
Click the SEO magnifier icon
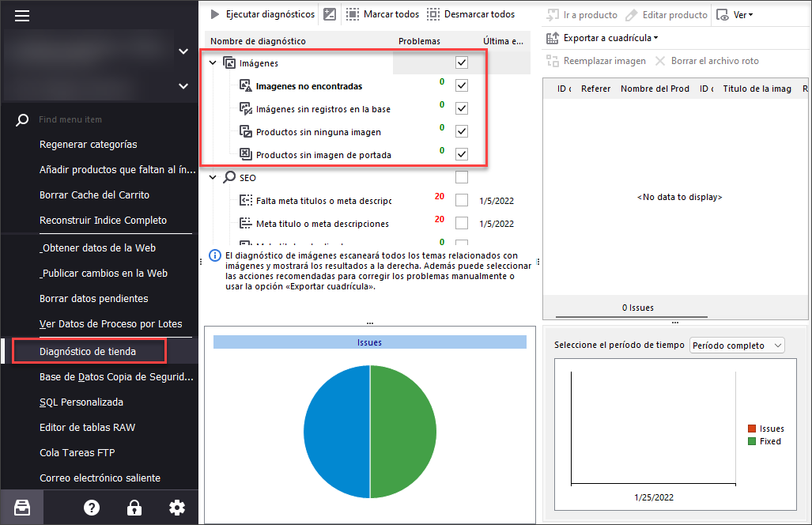229,177
